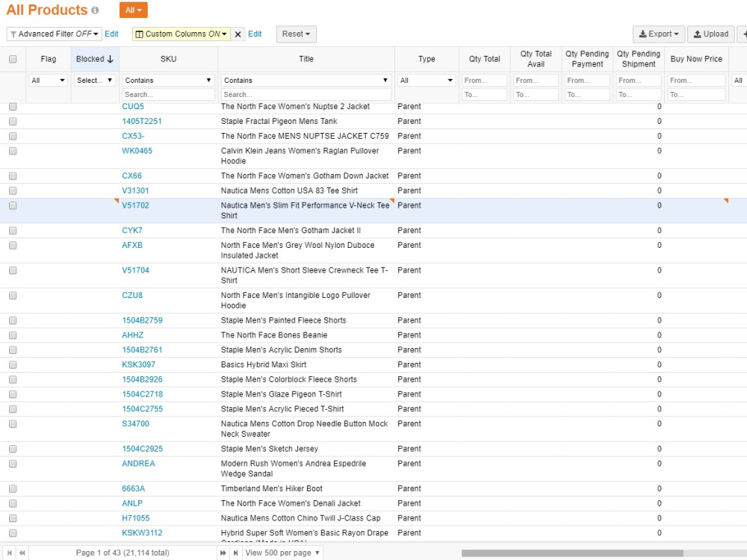Open SKU link 1405T2251

click(x=141, y=122)
